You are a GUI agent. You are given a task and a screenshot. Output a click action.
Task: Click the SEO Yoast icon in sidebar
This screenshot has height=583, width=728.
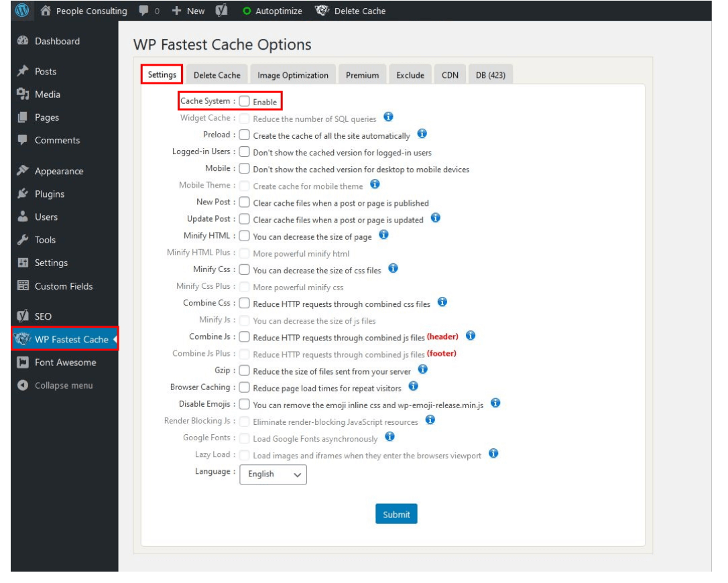coord(23,316)
